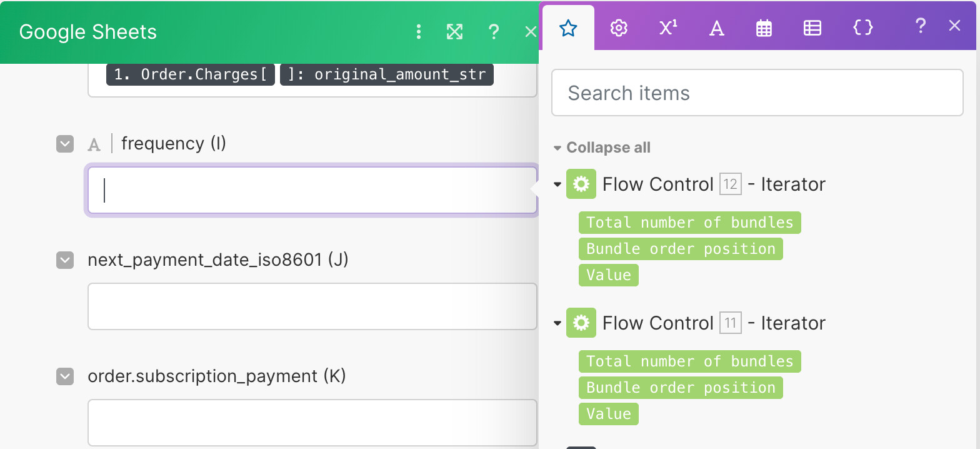Toggle the frequency (I) field checkbox

click(65, 144)
